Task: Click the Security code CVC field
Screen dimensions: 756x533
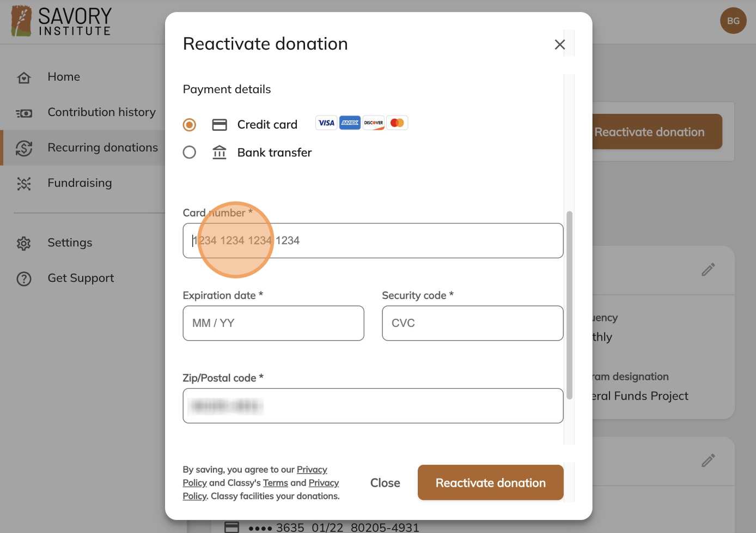Action: point(473,323)
